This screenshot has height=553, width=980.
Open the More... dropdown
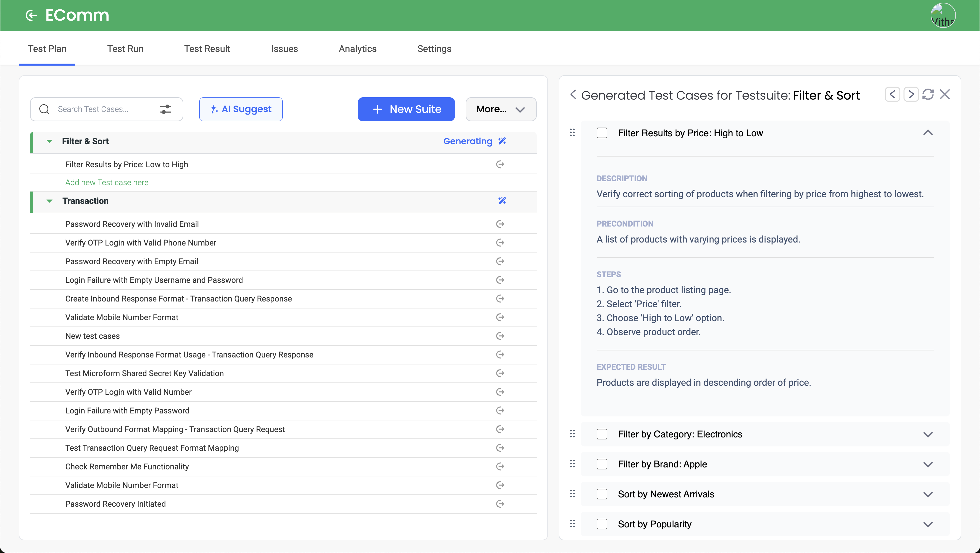501,109
